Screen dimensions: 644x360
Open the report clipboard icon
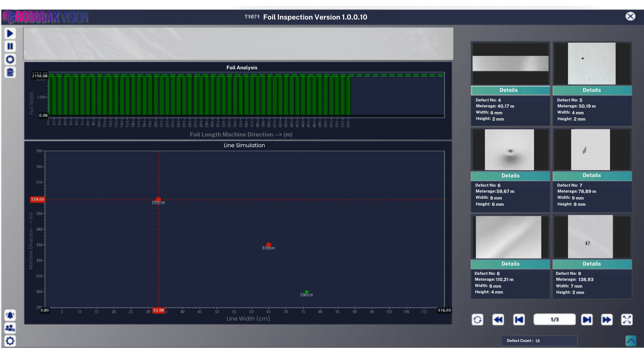(10, 72)
